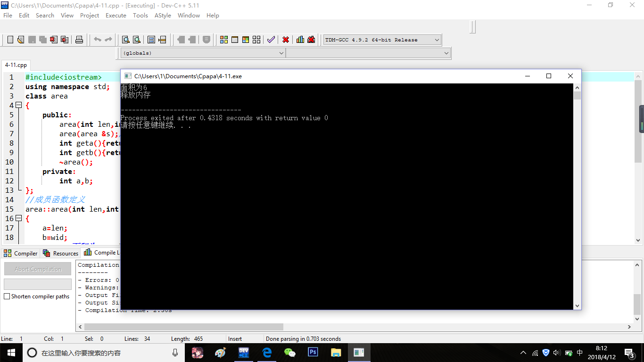Click the Profile Analysis chart icon
The width and height of the screenshot is (644, 362).
coord(300,40)
